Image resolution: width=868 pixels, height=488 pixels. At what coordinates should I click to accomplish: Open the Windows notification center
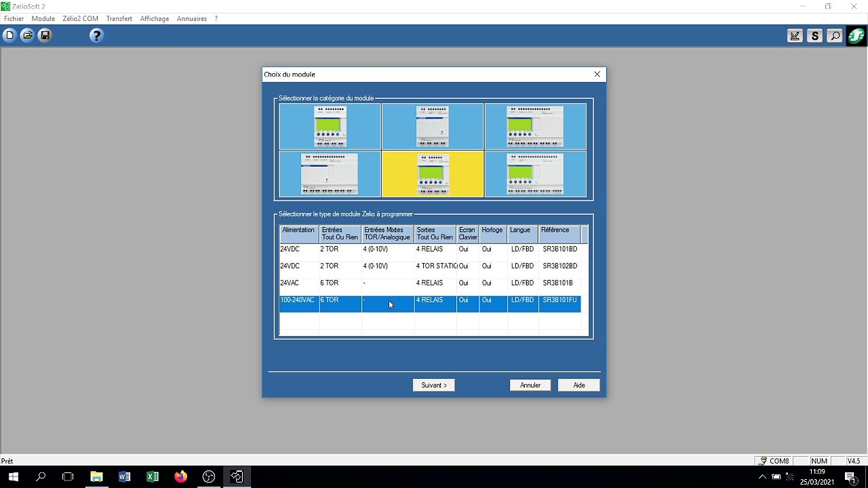coord(850,476)
